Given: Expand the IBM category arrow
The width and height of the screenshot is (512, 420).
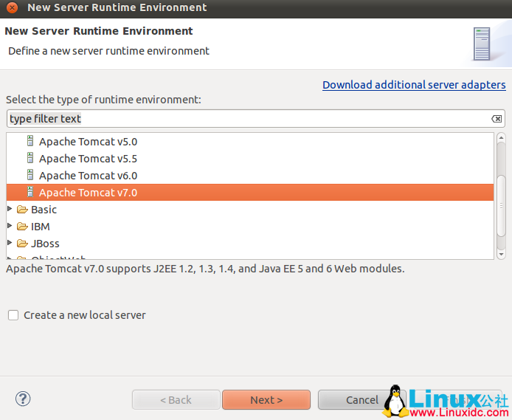Looking at the screenshot, I should point(10,227).
